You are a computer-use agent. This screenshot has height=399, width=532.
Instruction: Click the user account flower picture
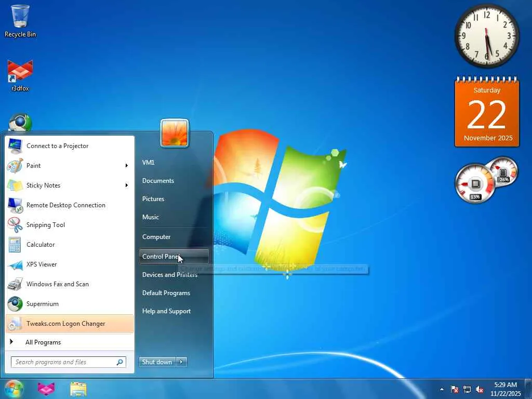tap(175, 133)
